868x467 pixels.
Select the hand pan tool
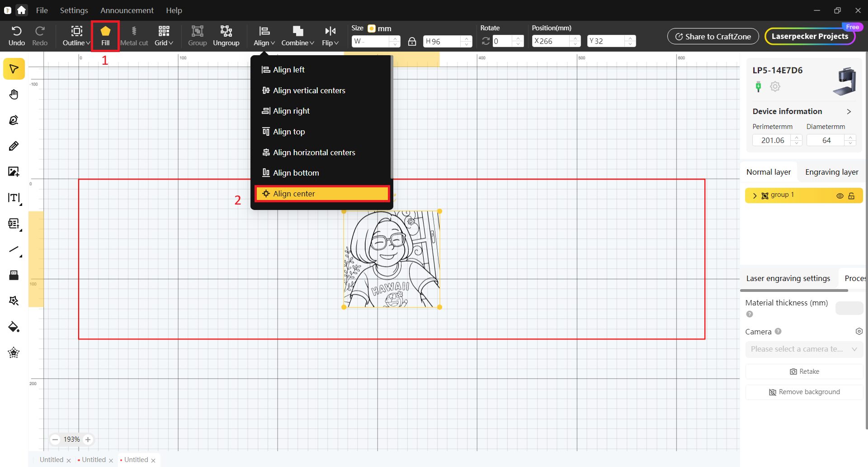point(14,95)
